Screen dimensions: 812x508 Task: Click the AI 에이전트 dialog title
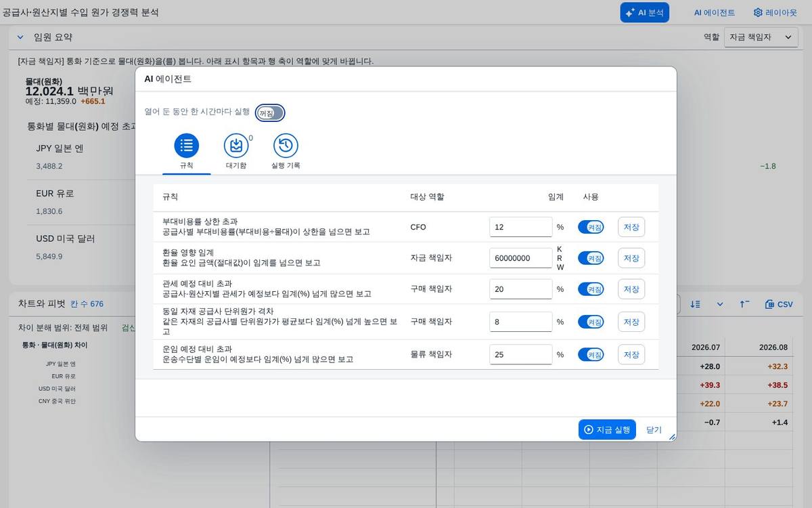click(168, 79)
